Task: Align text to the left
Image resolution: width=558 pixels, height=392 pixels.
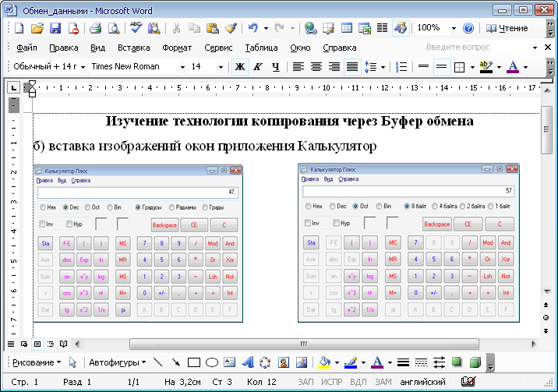Action: (298, 66)
